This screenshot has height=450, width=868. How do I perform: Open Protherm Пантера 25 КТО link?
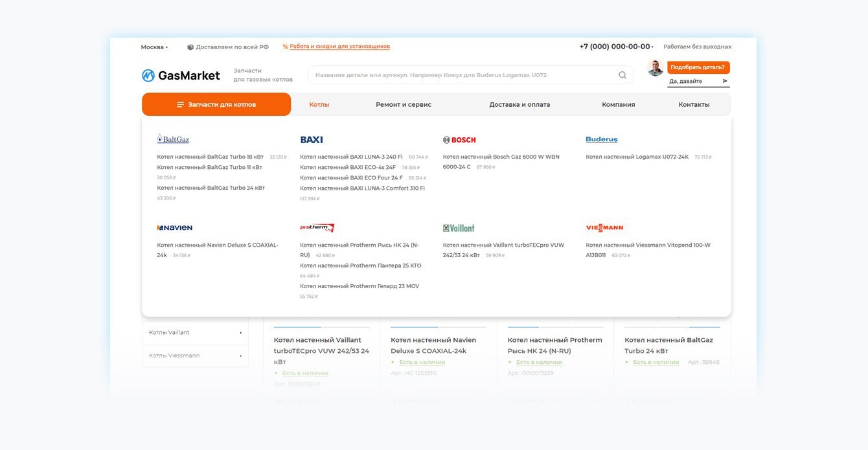[361, 265]
